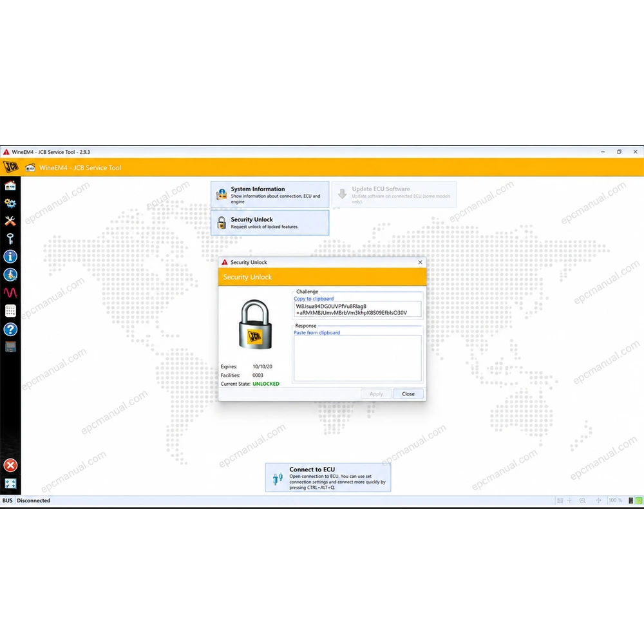The image size is (644, 644).
Task: Click the header home icon beside WineEM4 title
Action: pos(30,167)
